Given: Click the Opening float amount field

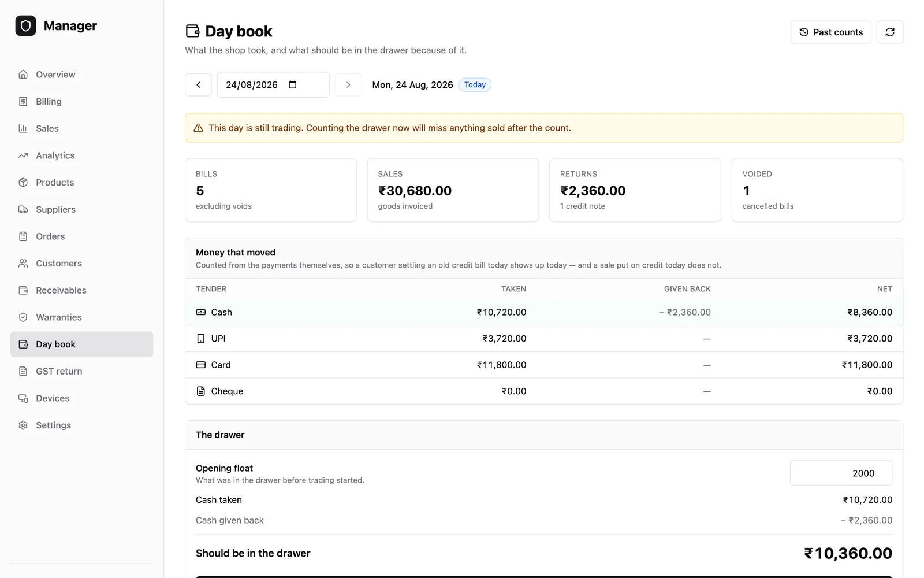Looking at the screenshot, I should [841, 473].
